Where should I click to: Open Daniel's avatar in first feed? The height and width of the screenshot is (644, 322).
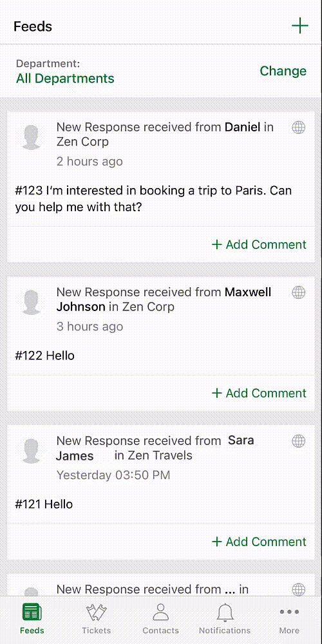click(x=31, y=137)
